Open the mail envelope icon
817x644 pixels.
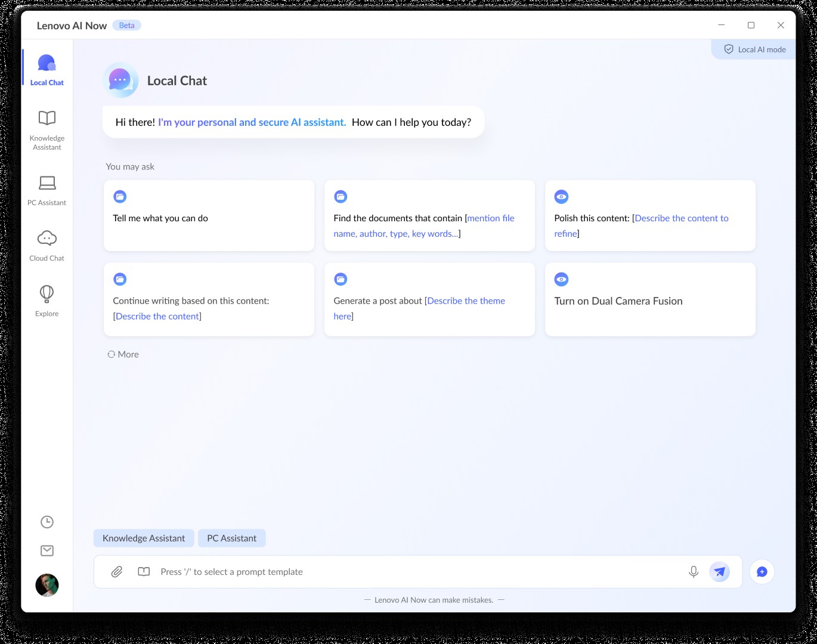47,550
